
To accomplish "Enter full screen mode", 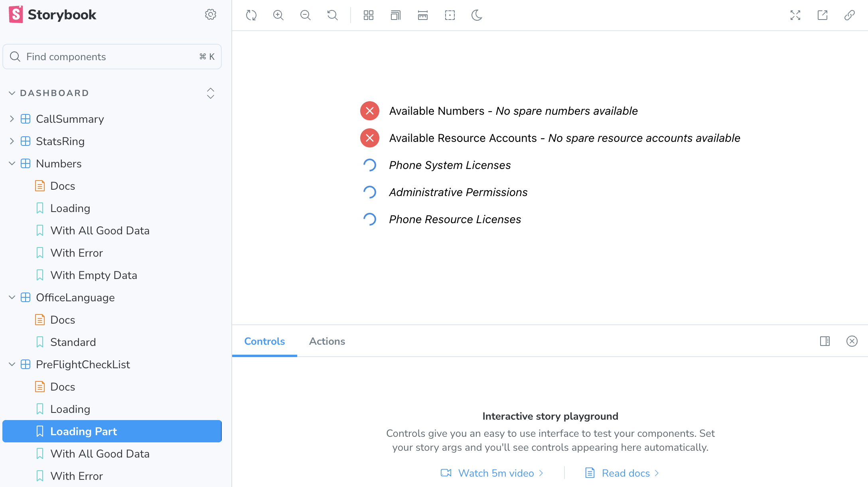I will tap(795, 15).
